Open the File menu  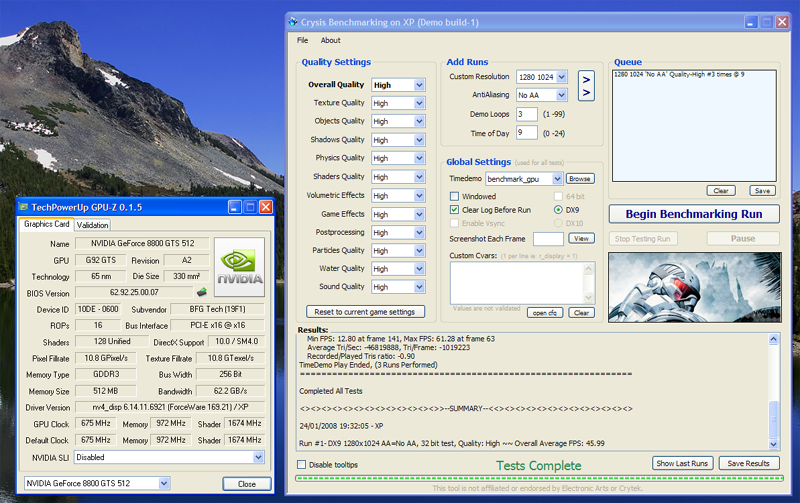[x=303, y=40]
